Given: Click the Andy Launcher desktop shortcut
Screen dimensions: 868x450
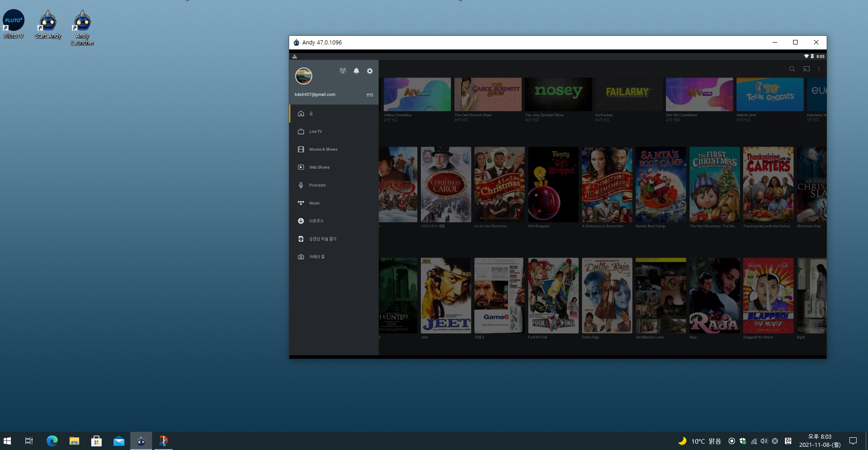Looking at the screenshot, I should click(82, 27).
